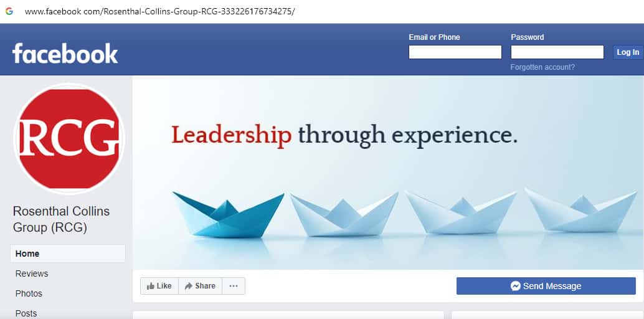The height and width of the screenshot is (319, 644).
Task: Open the Leadership through experience cover photo
Action: [x=388, y=173]
